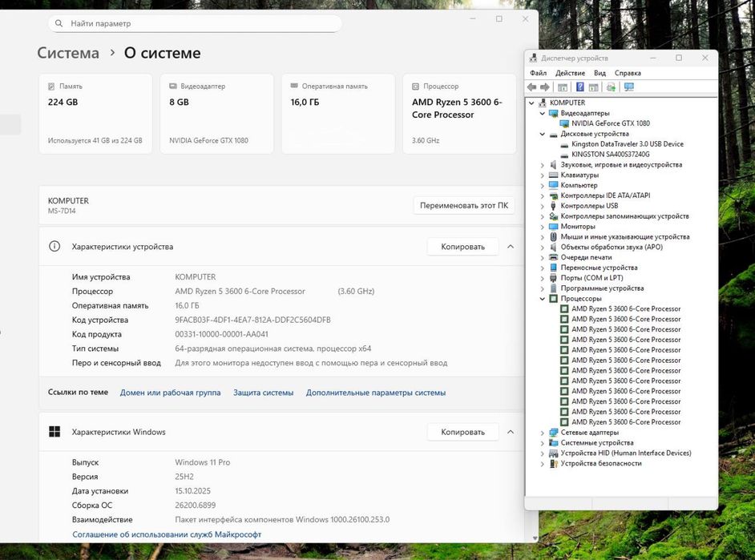Click the blue help question-mark toolbar icon
The width and height of the screenshot is (755, 560).
click(579, 87)
